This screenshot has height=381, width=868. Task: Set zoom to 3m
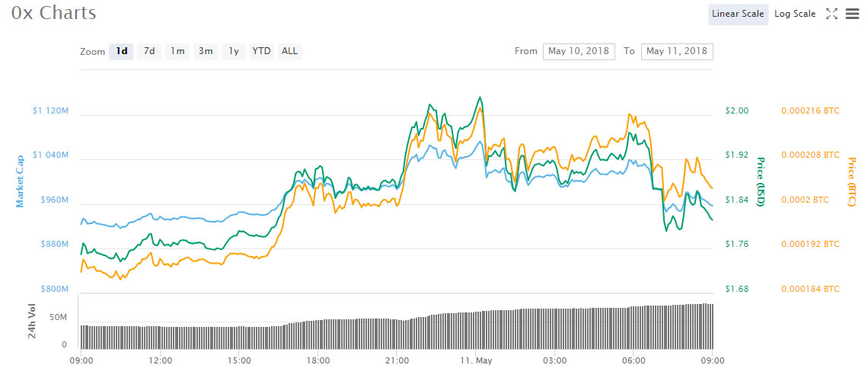point(206,51)
